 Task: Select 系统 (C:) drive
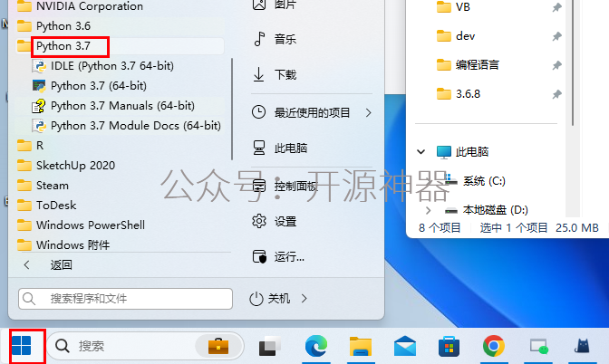point(475,181)
